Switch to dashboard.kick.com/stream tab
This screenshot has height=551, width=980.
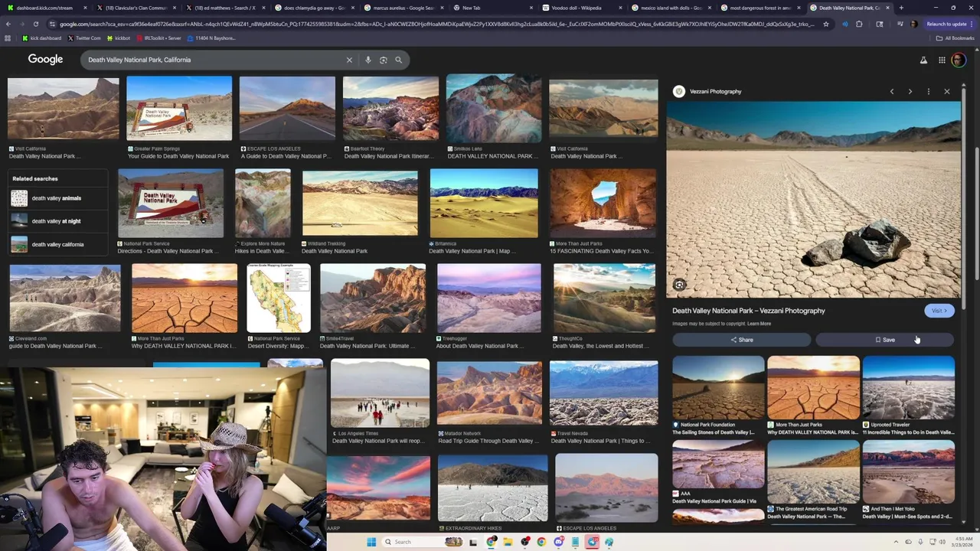[x=47, y=8]
